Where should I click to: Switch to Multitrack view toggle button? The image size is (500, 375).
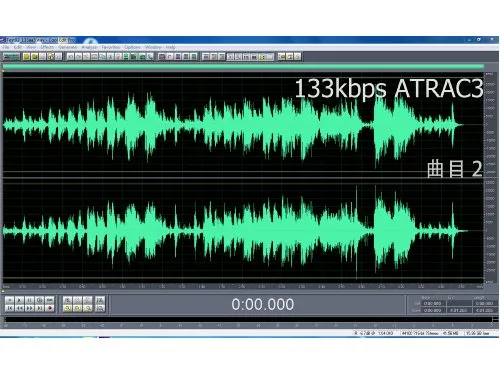click(x=11, y=57)
